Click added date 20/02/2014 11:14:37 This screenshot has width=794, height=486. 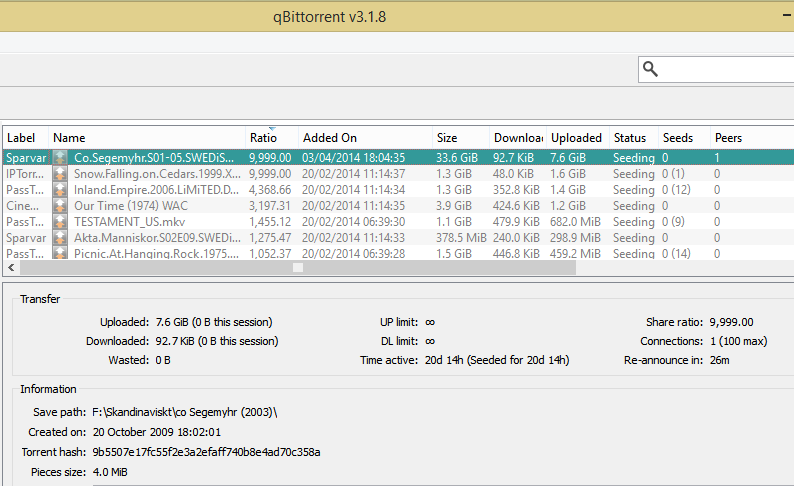[x=353, y=174]
